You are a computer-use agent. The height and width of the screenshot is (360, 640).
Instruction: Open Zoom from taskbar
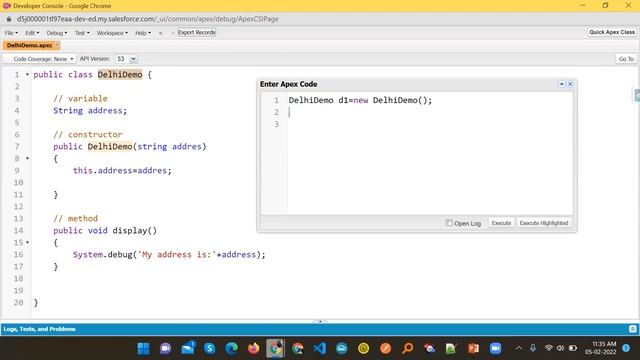click(x=496, y=348)
